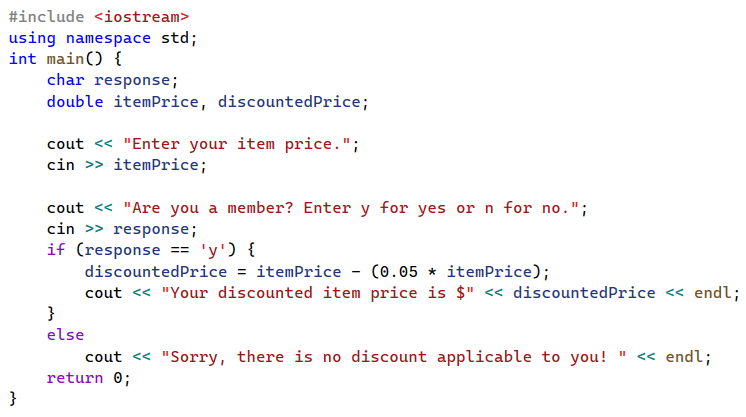Click "Your discounted item price is $" string

coord(317,292)
